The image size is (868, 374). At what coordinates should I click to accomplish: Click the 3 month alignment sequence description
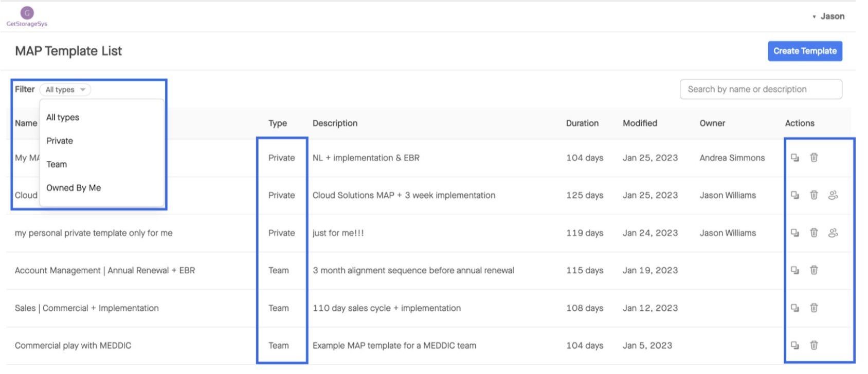point(413,270)
